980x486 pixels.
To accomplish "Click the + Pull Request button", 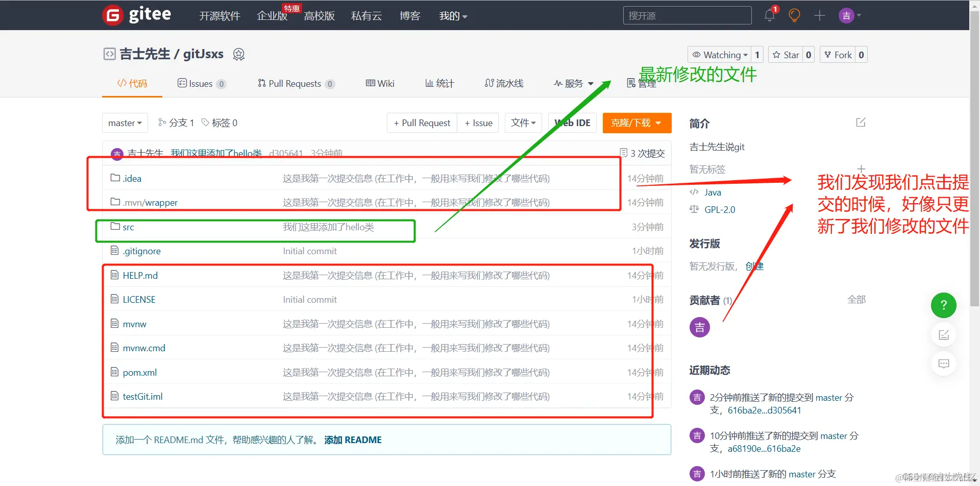I will pyautogui.click(x=422, y=123).
